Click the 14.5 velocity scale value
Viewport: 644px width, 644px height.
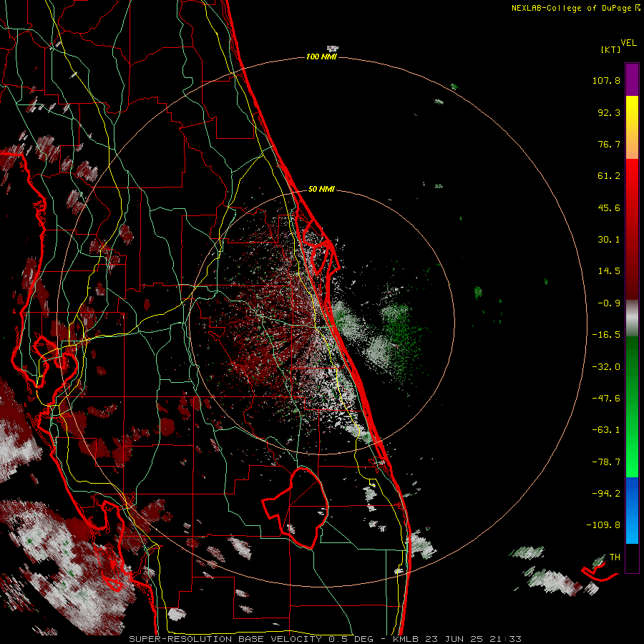point(609,271)
